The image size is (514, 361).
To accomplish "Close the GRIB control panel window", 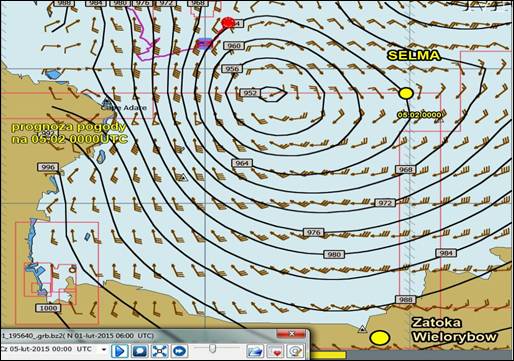I will click(x=291, y=333).
